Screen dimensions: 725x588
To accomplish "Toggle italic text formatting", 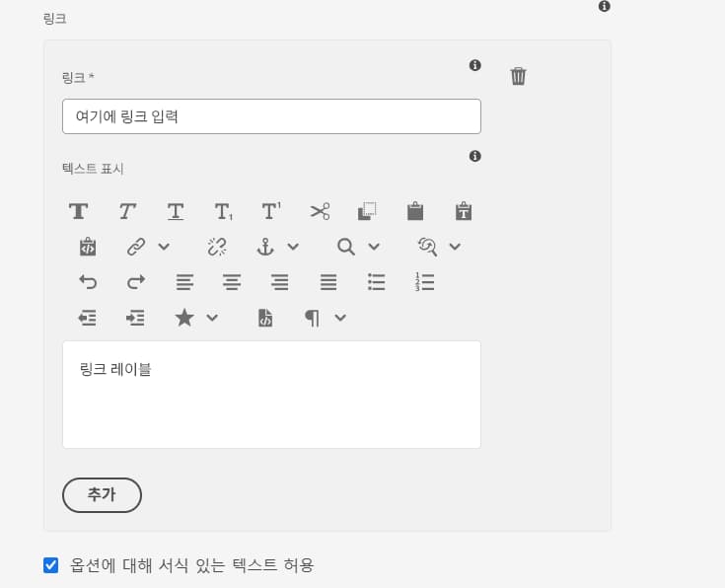I will (127, 211).
